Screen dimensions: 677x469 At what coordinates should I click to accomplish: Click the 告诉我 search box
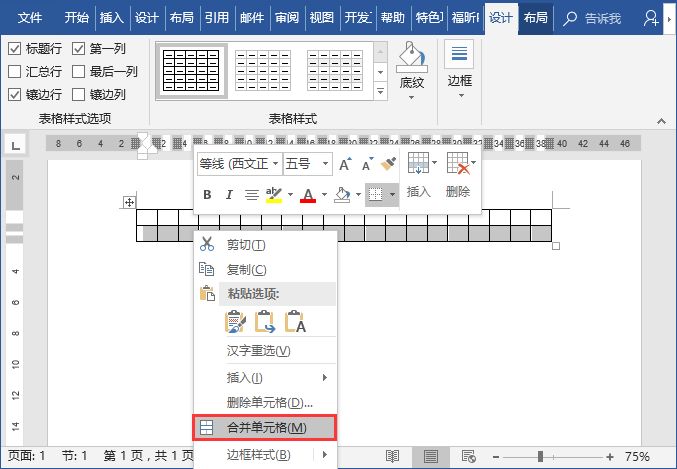600,17
